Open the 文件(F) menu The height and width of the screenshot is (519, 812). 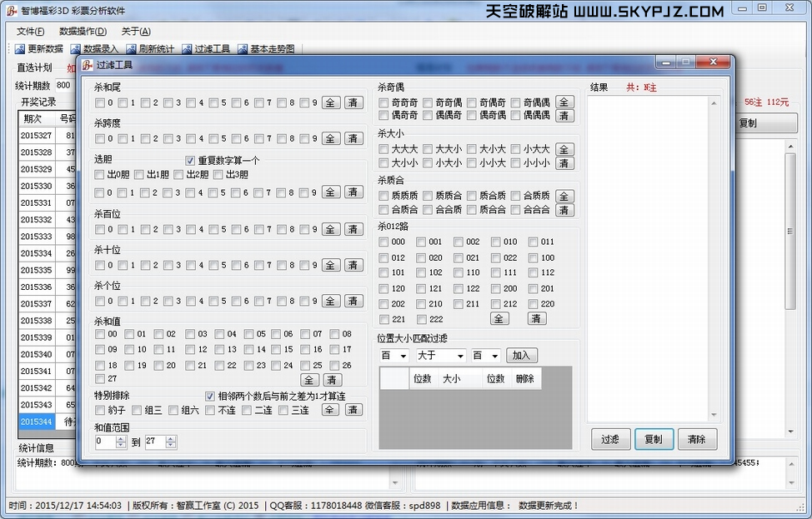pos(30,31)
